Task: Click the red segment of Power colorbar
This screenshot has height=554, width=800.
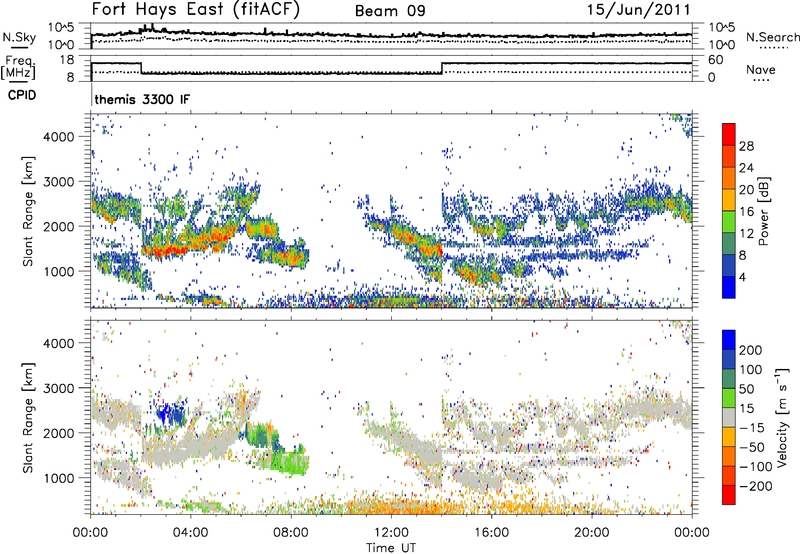Action: click(x=729, y=134)
